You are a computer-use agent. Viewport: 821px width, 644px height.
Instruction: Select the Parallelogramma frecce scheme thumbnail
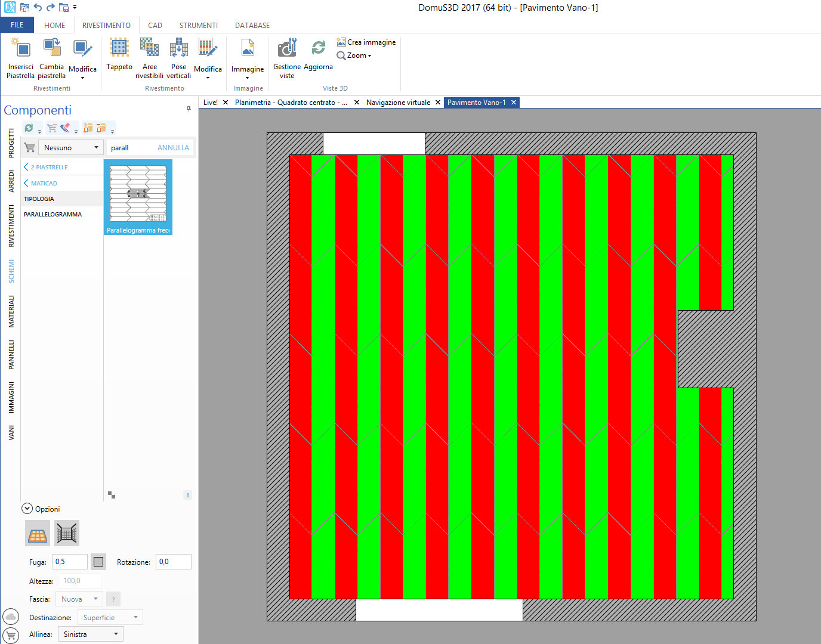[x=138, y=197]
